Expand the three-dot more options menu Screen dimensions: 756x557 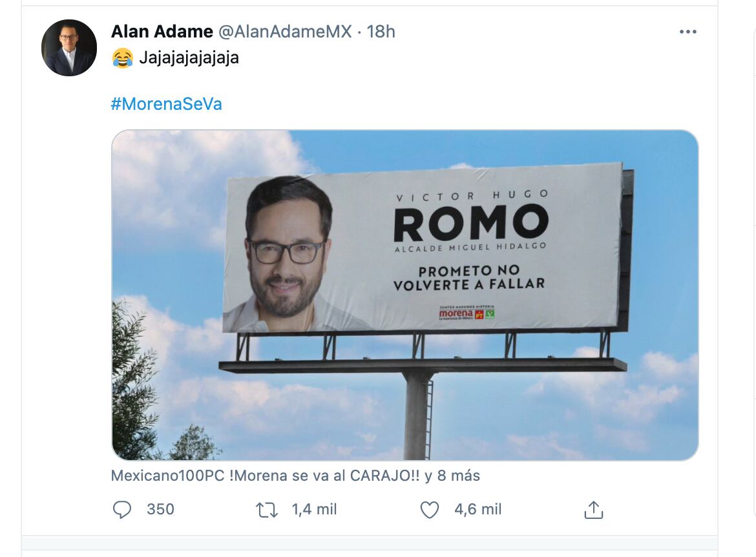point(688,32)
